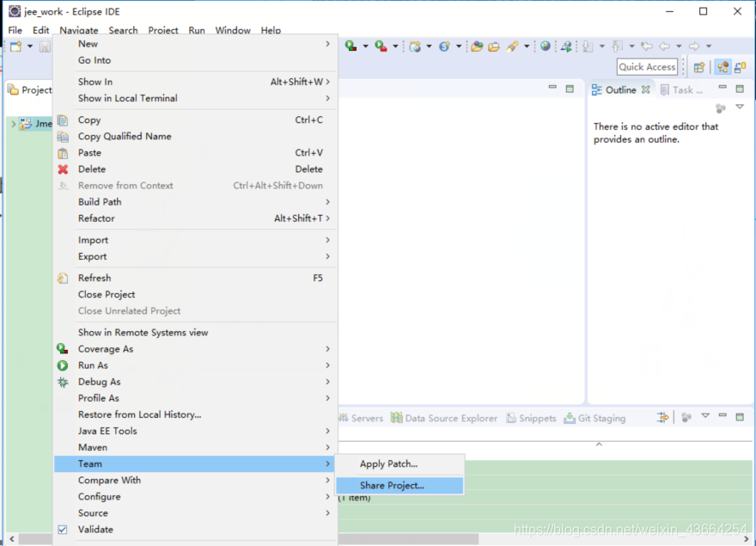Open the New wizard dropdown arrow
The height and width of the screenshot is (546, 756).
[x=30, y=46]
